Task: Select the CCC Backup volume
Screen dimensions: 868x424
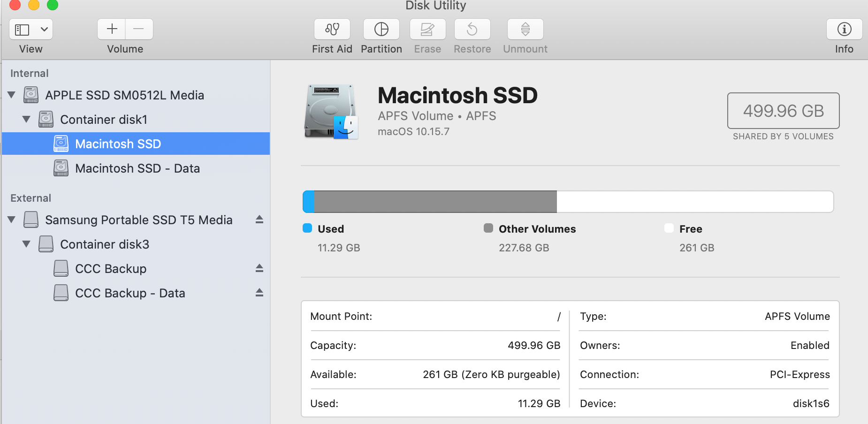Action: click(136, 269)
